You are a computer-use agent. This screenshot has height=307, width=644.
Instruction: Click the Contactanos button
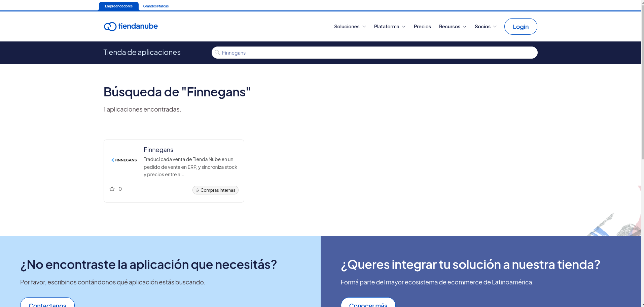pos(47,302)
